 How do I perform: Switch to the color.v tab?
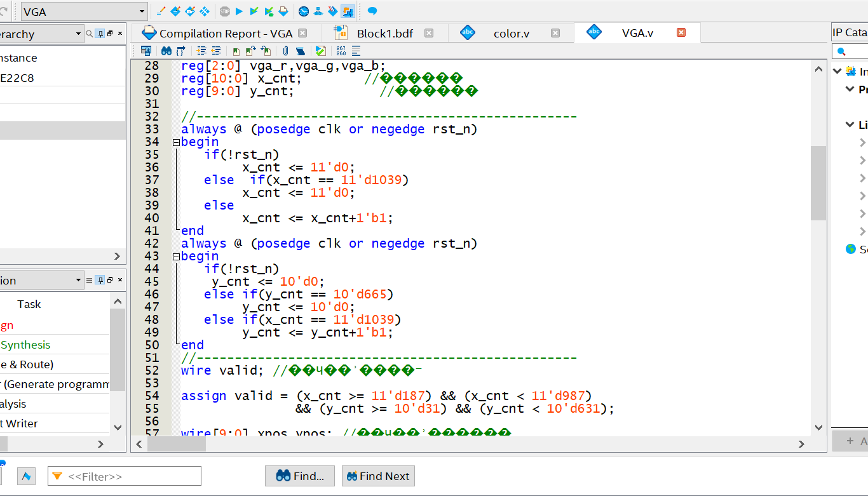coord(512,33)
